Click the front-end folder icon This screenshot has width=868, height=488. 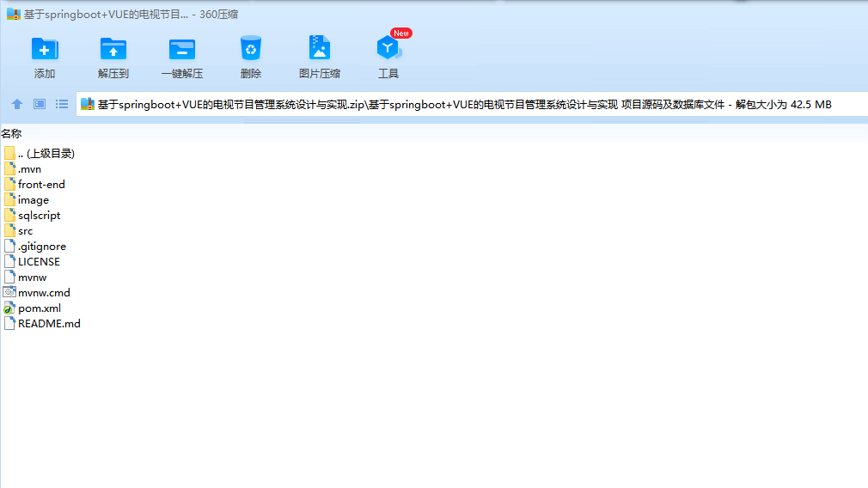coord(9,184)
